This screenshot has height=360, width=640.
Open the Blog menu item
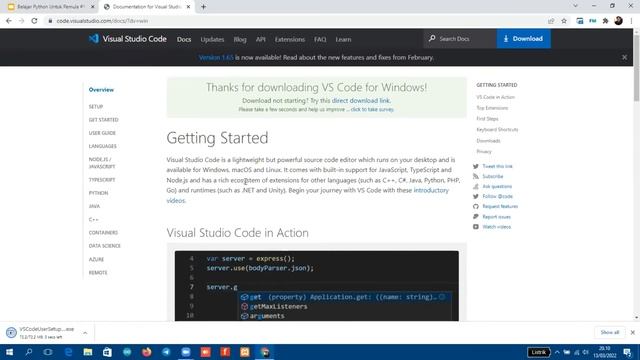(x=240, y=40)
